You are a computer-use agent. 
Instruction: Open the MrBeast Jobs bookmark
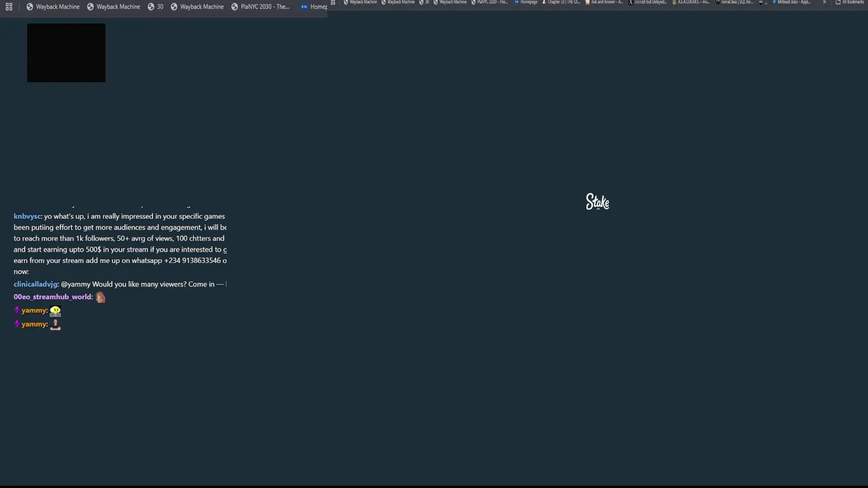point(791,2)
